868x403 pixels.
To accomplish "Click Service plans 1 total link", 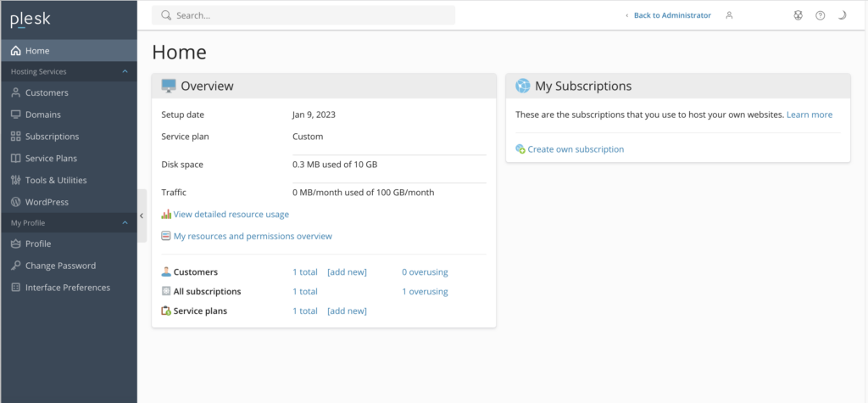I will pos(305,311).
